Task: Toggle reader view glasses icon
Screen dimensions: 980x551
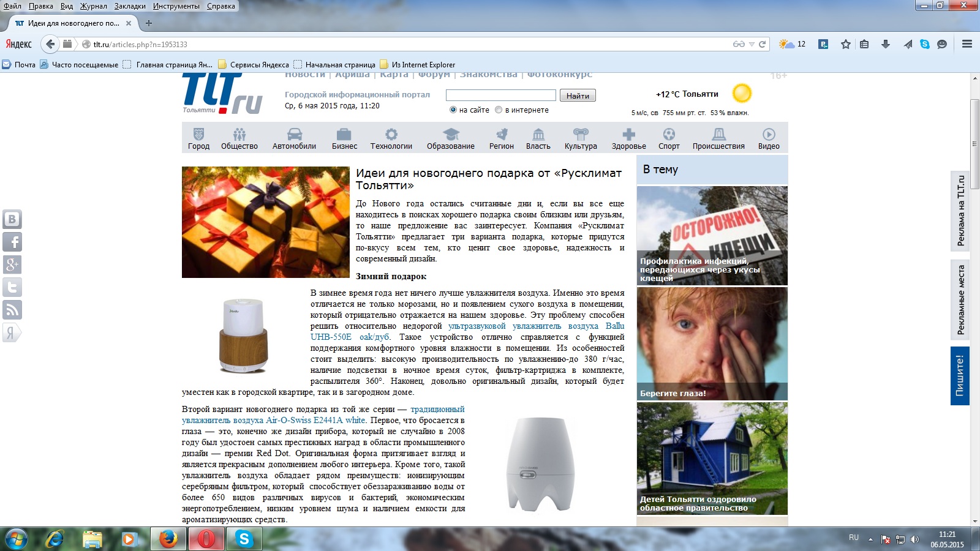Action: [x=739, y=44]
